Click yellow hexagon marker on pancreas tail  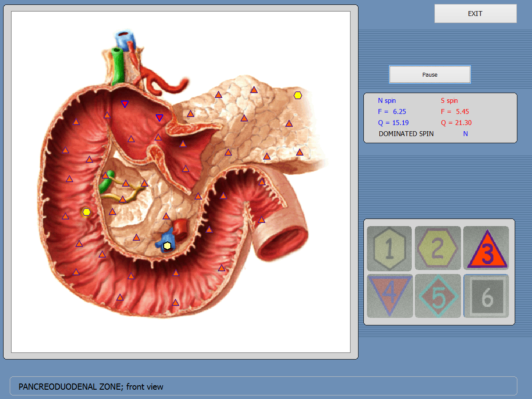298,96
